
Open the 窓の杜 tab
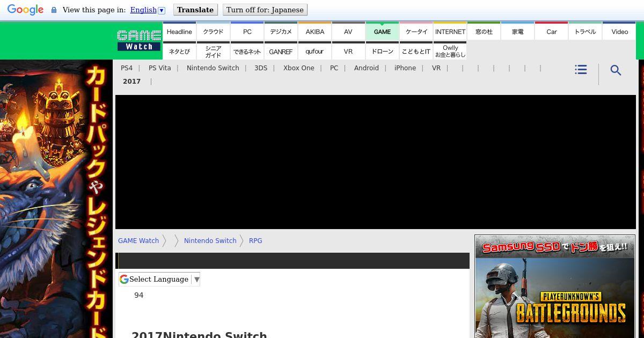(484, 32)
